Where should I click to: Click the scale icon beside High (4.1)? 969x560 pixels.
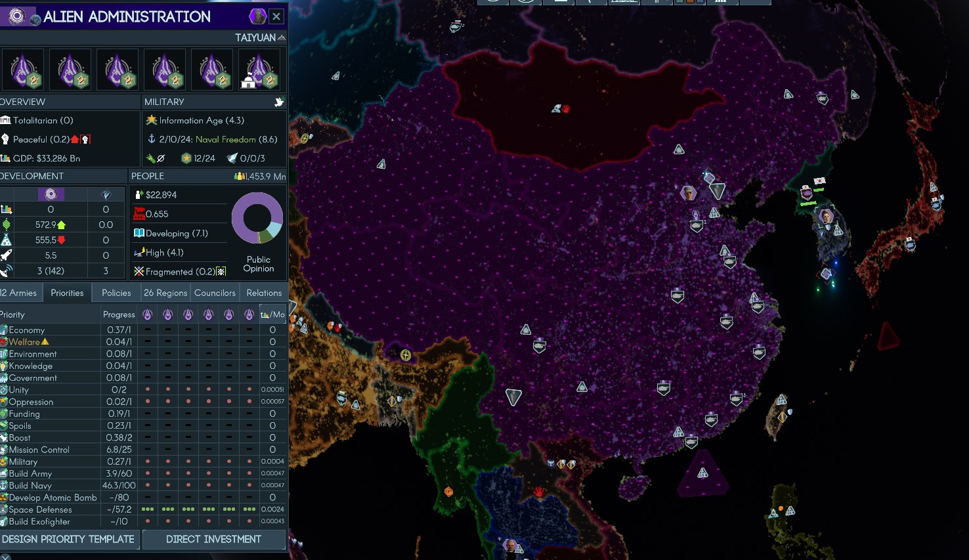[x=139, y=252]
